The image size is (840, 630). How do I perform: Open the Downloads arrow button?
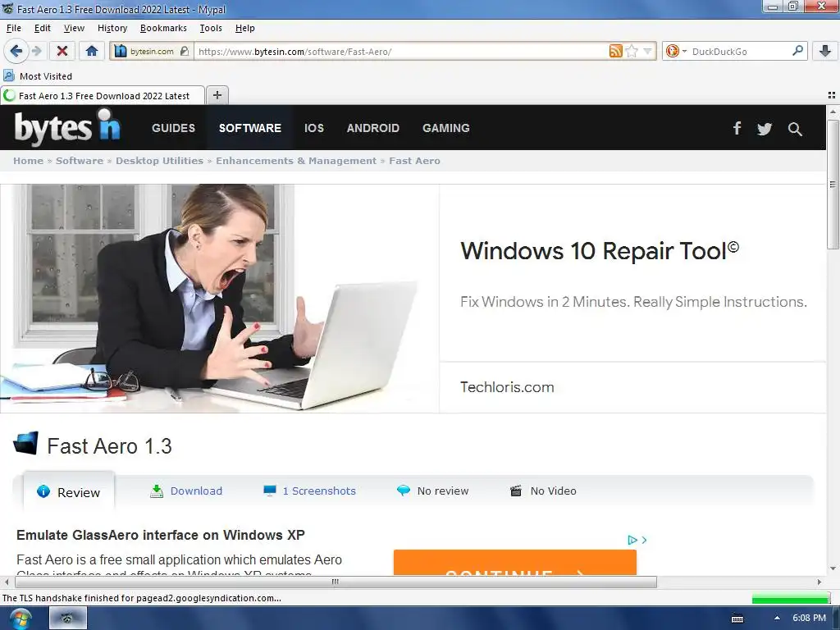825,52
